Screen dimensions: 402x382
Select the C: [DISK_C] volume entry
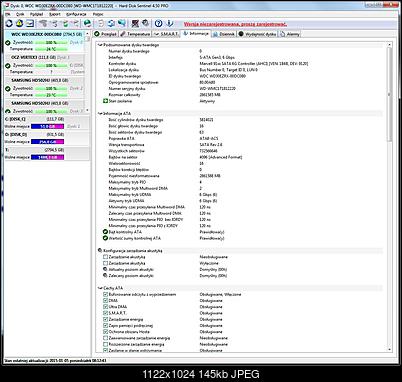click(x=47, y=122)
